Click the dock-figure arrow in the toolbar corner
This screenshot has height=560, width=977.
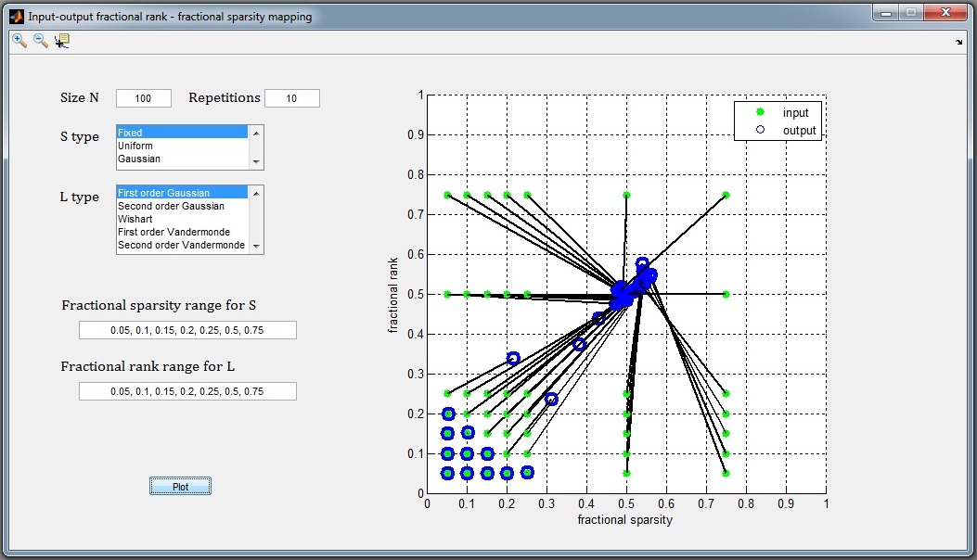(x=958, y=42)
